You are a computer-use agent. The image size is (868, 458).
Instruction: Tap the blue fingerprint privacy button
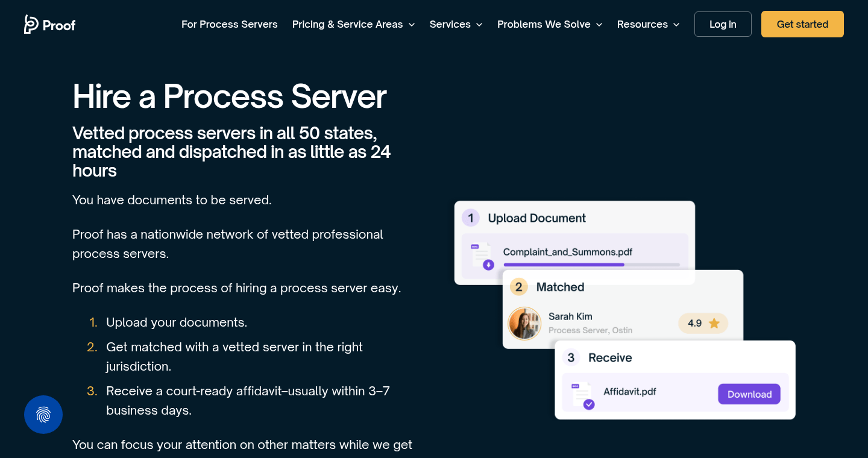point(43,415)
